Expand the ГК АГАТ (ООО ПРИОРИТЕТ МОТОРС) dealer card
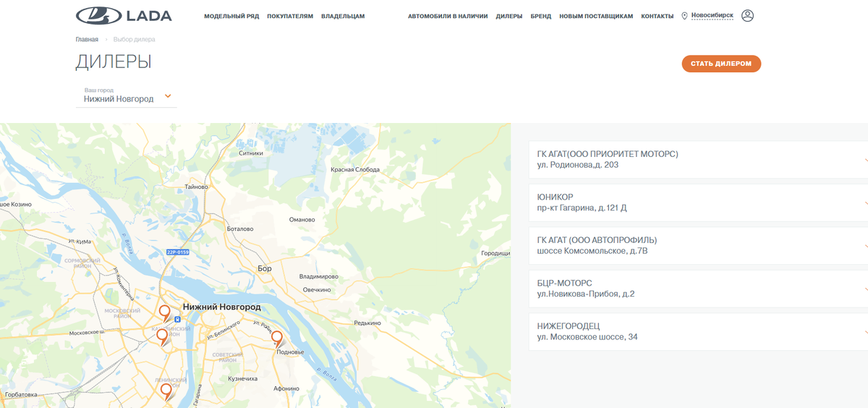Image resolution: width=868 pixels, height=408 pixels. click(x=698, y=159)
